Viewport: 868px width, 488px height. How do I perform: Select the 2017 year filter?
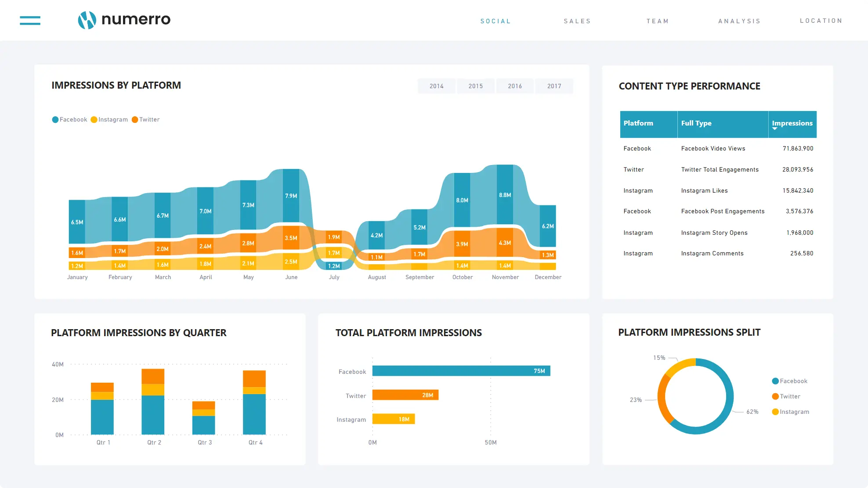coord(554,86)
